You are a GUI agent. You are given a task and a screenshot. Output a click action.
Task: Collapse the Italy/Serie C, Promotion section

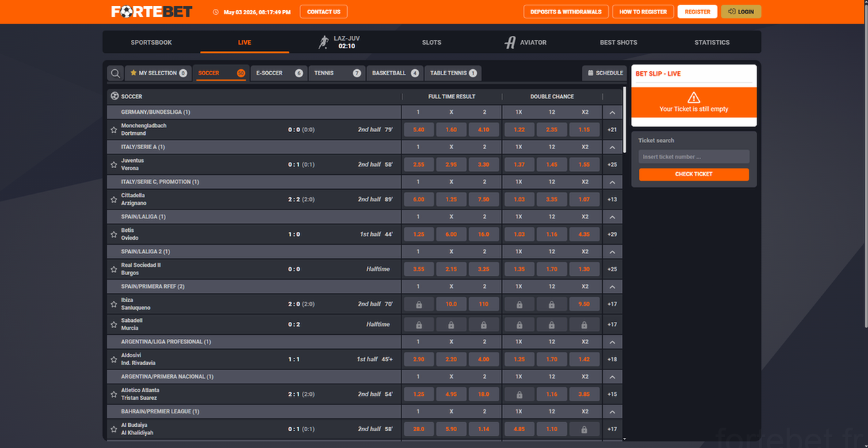(x=612, y=182)
